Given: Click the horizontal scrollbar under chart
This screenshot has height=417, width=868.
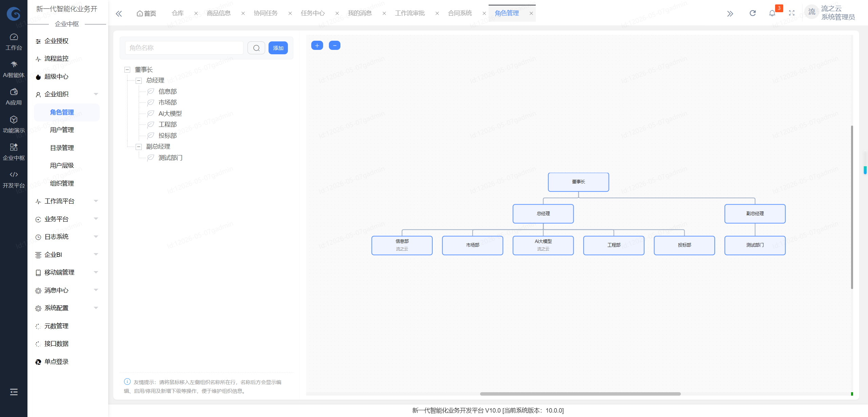Looking at the screenshot, I should click(580, 394).
